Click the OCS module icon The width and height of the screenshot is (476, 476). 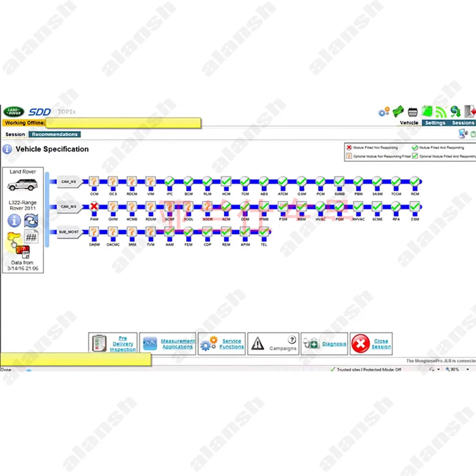(x=113, y=181)
